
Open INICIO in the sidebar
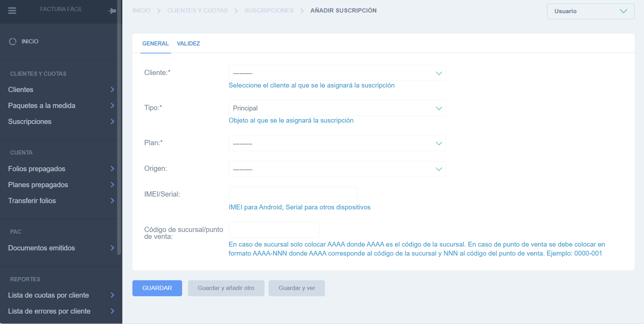[30, 42]
